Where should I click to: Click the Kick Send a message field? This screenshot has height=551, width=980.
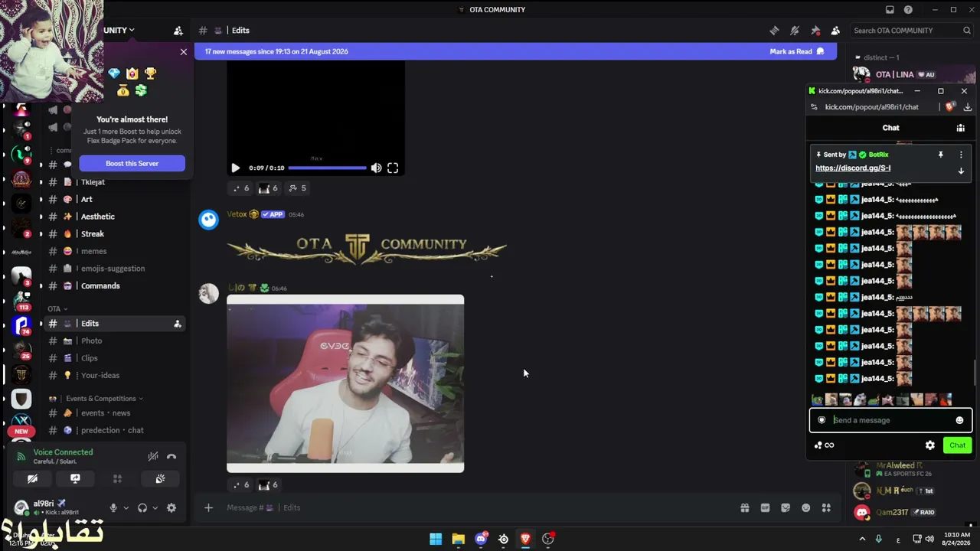point(890,420)
